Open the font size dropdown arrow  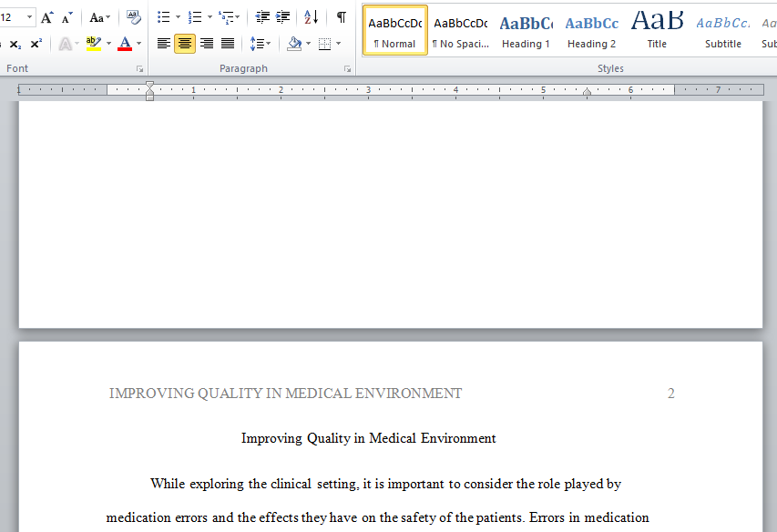(30, 18)
